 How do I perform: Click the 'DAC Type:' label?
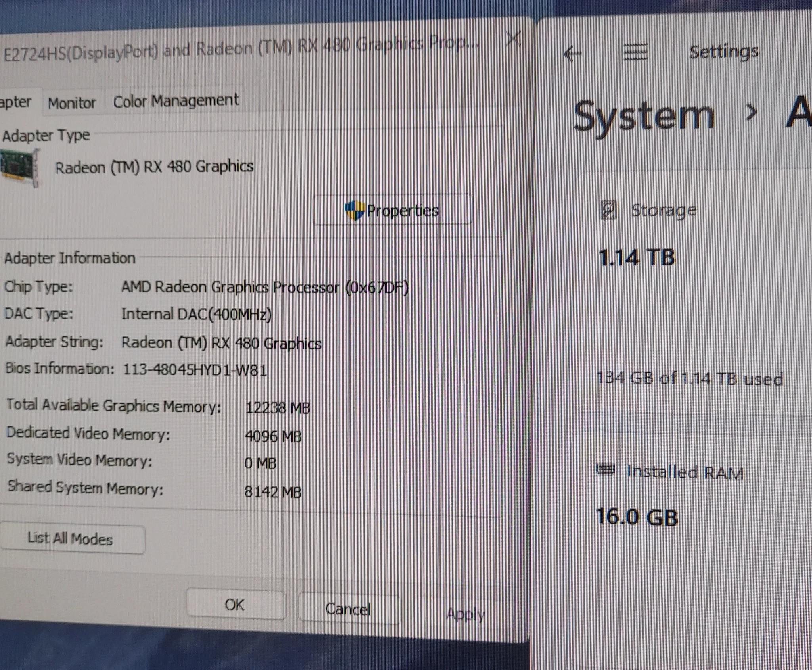coord(38,313)
